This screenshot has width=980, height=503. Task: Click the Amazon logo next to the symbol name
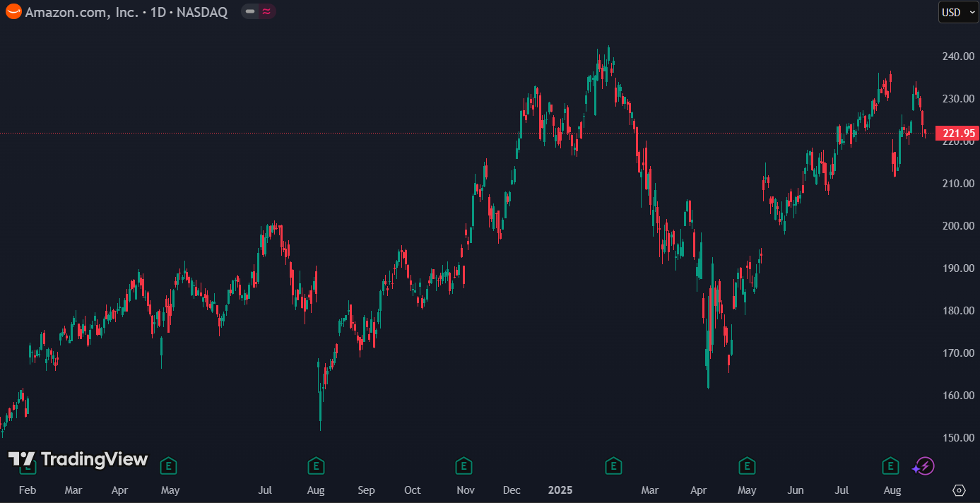(x=13, y=11)
